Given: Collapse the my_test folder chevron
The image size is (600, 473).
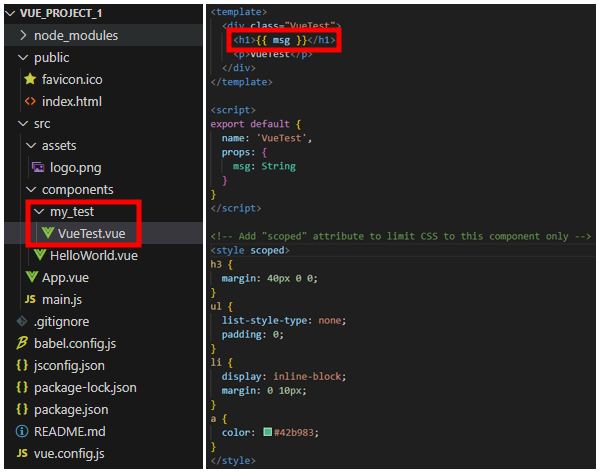Looking at the screenshot, I should point(39,211).
